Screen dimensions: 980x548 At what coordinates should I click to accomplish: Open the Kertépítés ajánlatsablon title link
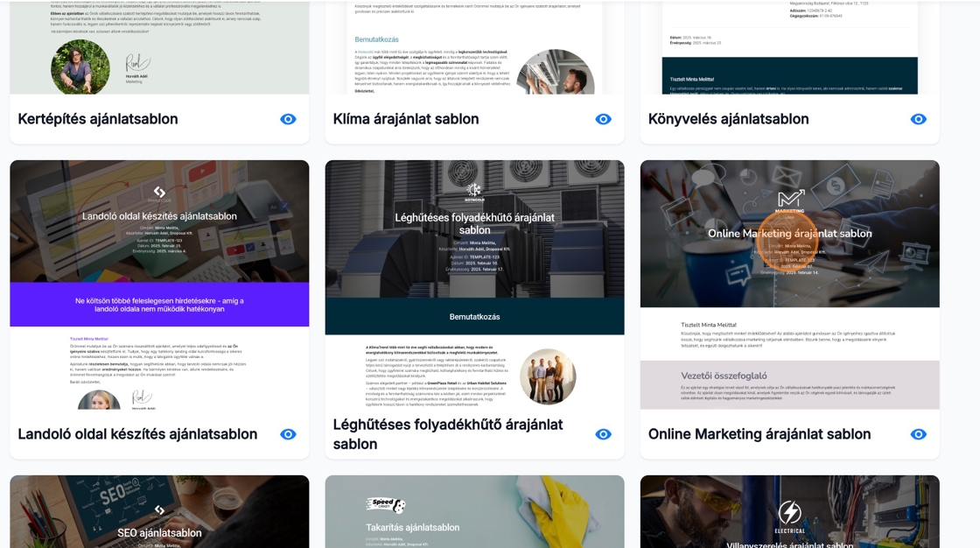(x=98, y=119)
